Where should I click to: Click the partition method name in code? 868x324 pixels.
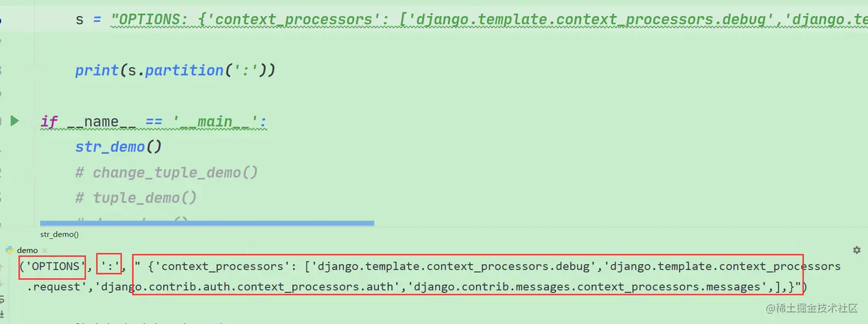(x=184, y=70)
